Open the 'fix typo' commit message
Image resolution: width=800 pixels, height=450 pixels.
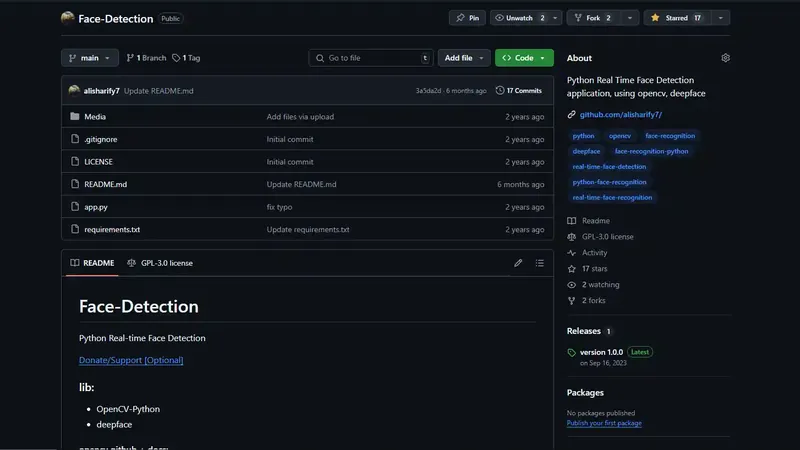[279, 207]
